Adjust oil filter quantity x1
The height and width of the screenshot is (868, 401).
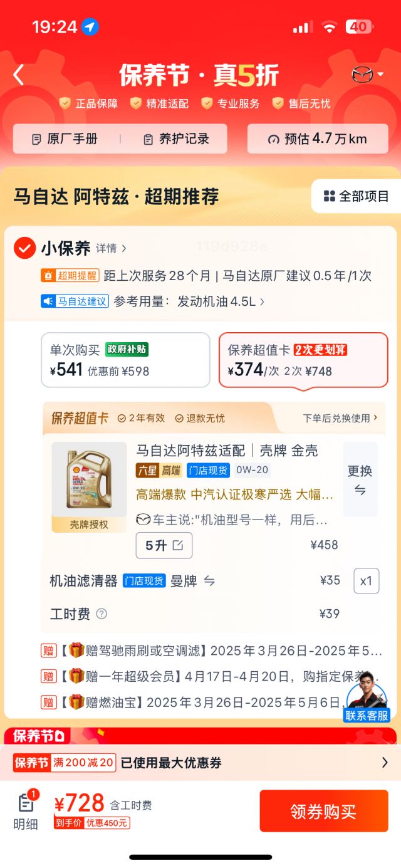367,581
